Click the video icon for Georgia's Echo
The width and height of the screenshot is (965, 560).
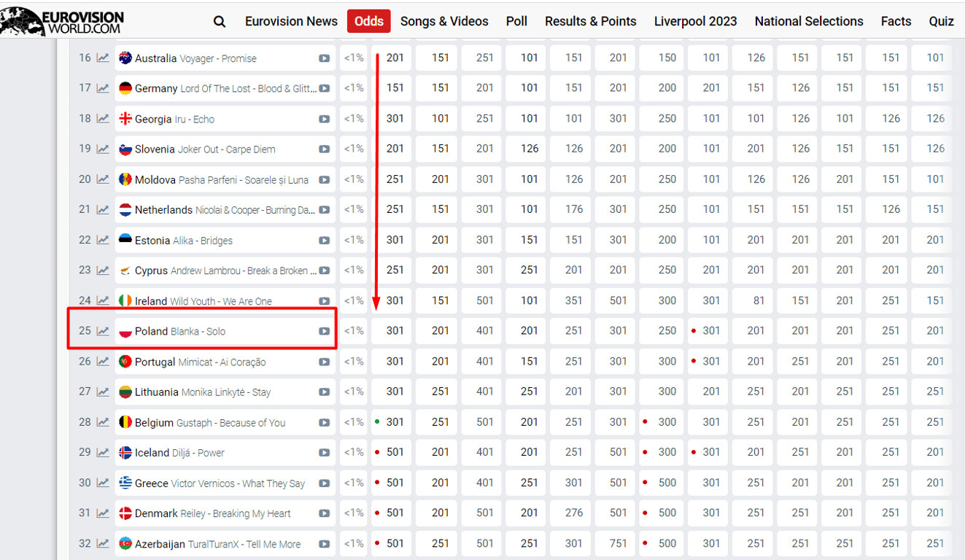point(324,119)
